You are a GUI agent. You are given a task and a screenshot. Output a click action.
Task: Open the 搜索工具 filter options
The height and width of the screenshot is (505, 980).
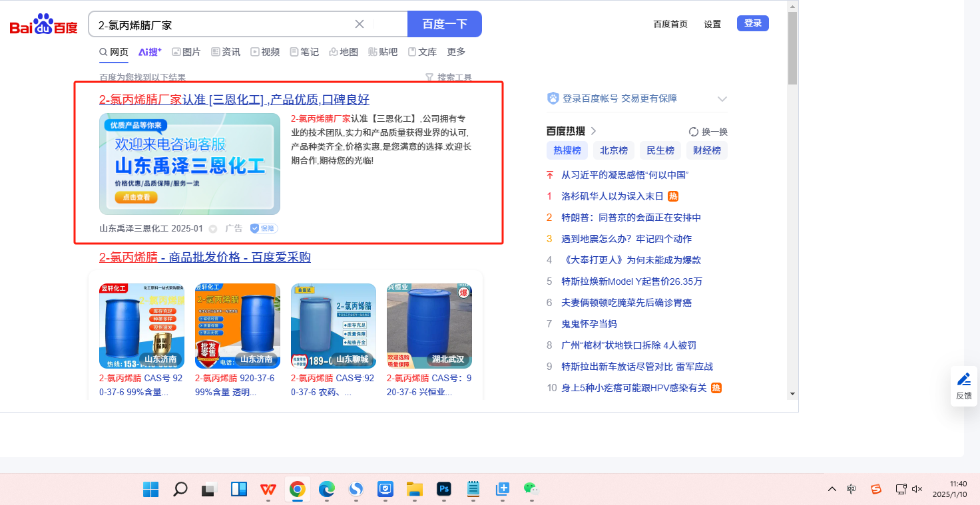tap(449, 78)
